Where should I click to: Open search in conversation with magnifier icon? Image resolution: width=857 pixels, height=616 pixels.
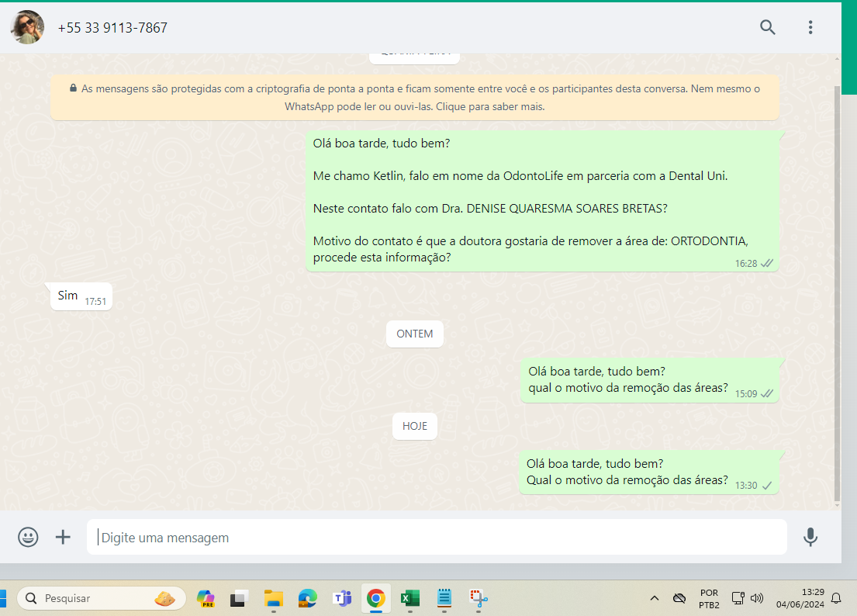pos(767,28)
